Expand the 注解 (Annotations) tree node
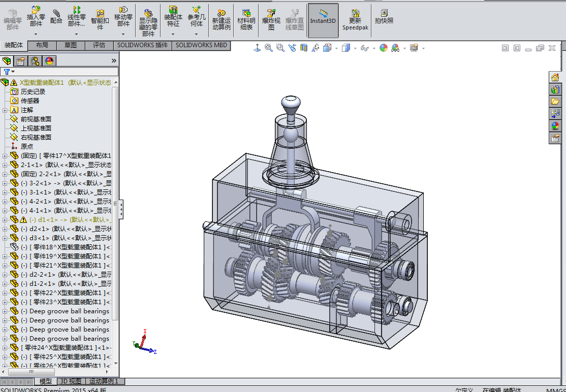Screen dimensions: 566x392 coord(5,110)
